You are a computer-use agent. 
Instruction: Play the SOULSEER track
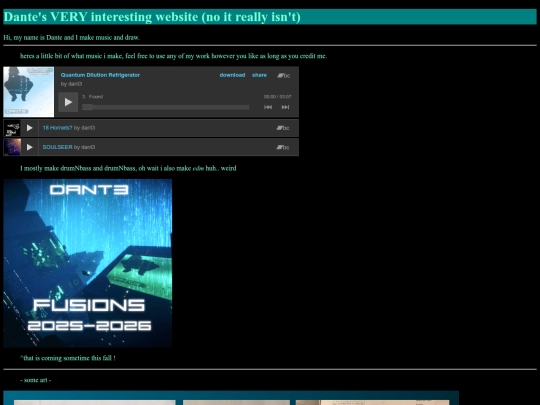point(30,147)
